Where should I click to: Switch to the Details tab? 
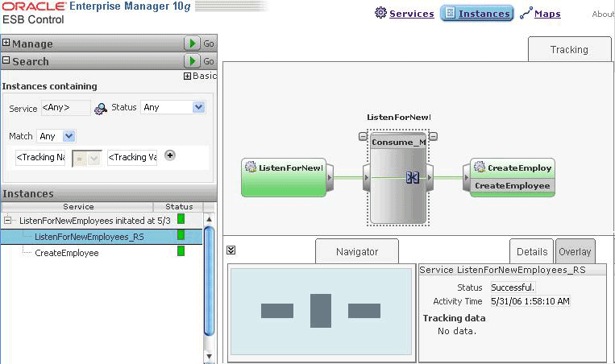[531, 251]
